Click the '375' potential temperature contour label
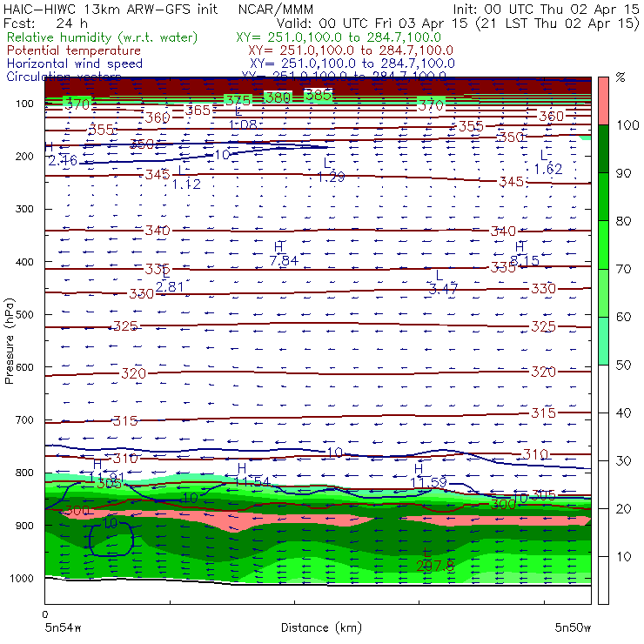 tap(238, 100)
